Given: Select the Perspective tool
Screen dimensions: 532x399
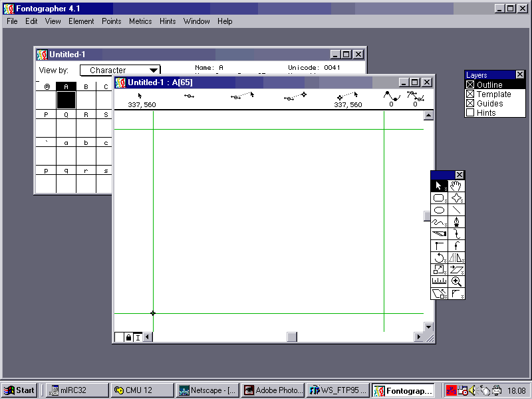Looking at the screenshot, I should pyautogui.click(x=439, y=293).
